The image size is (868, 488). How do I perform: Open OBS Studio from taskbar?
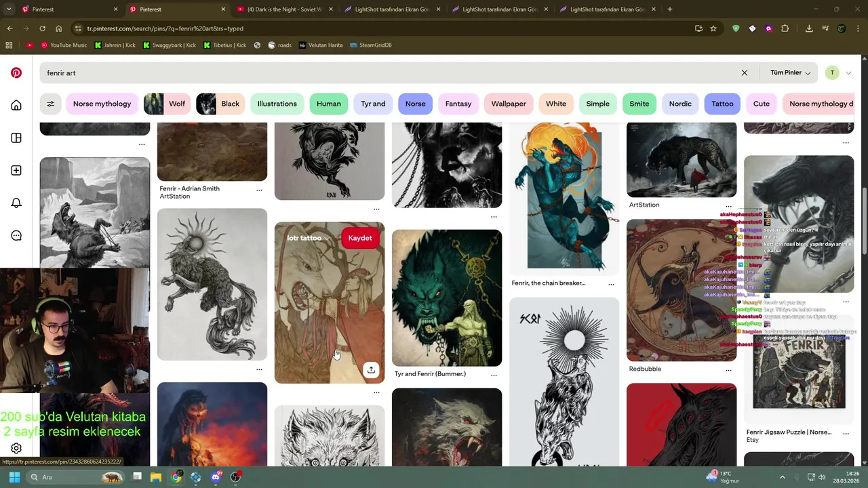(x=235, y=477)
